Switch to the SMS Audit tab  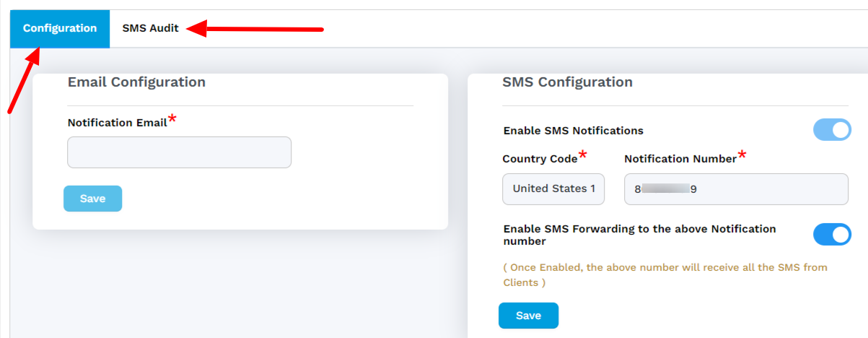150,29
